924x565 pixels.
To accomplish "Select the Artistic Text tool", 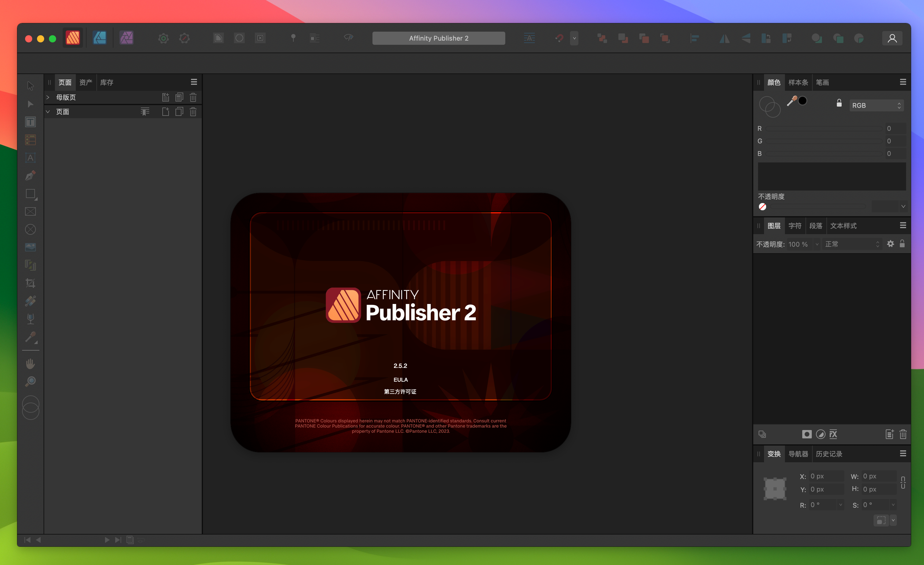I will pos(30,158).
